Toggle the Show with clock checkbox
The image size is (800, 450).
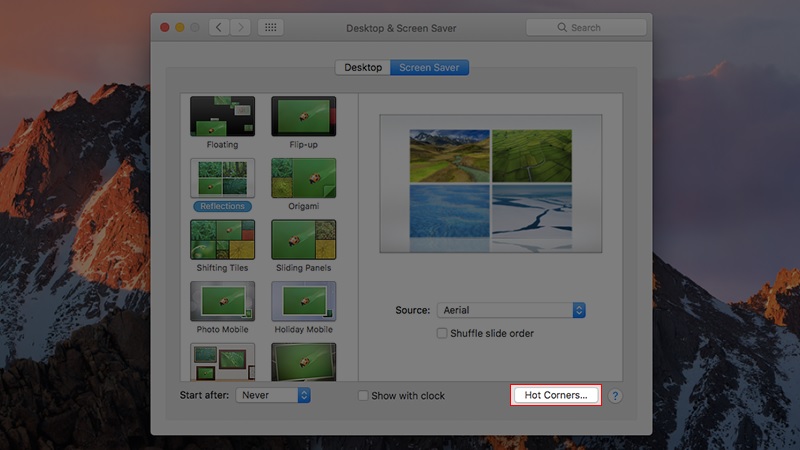tap(364, 396)
